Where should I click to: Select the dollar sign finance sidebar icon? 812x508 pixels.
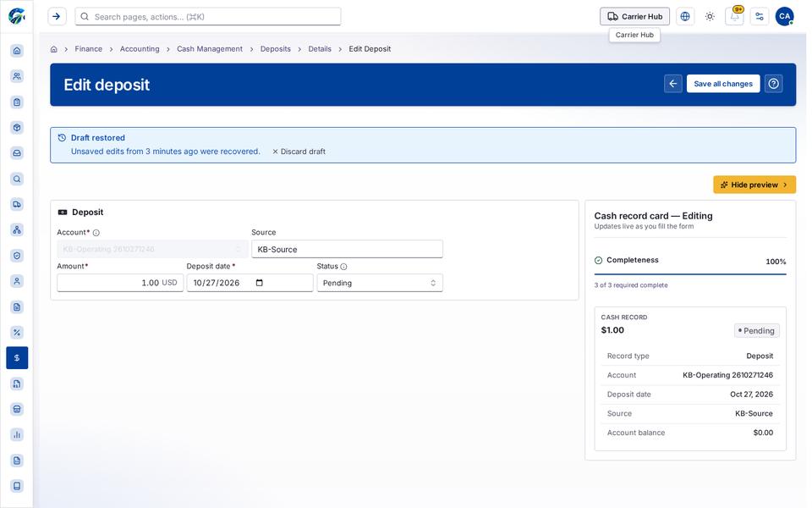pos(17,357)
